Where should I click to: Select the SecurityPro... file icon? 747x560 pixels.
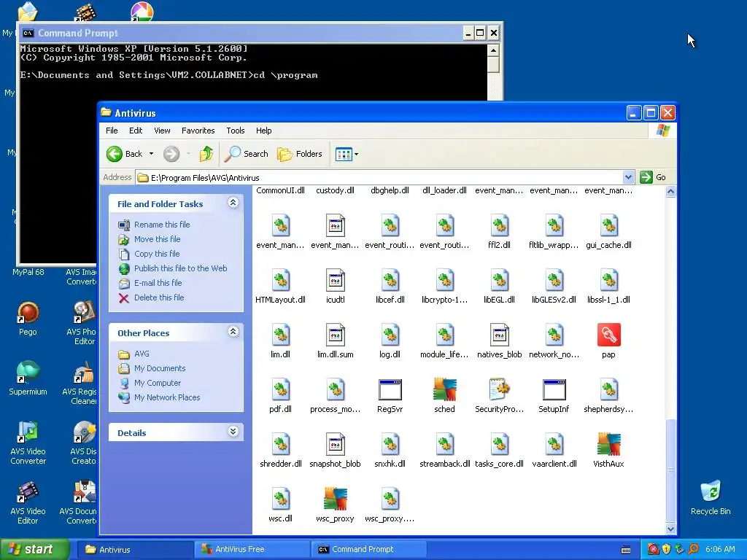click(499, 389)
